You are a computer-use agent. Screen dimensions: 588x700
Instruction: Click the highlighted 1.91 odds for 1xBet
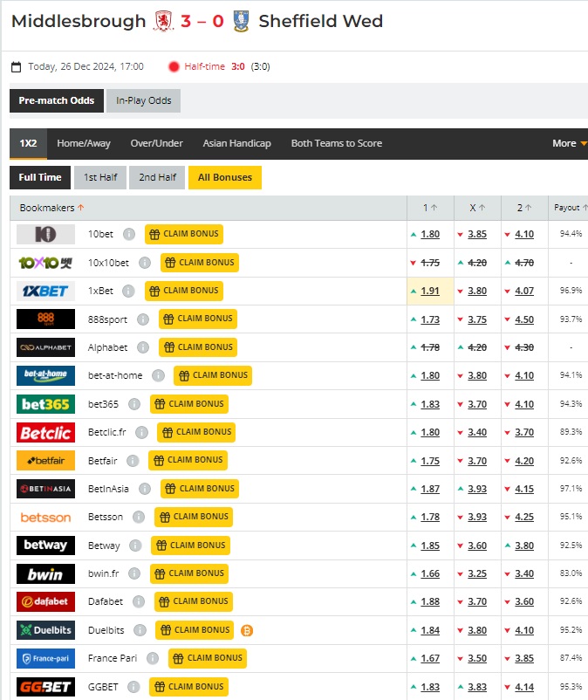[430, 291]
